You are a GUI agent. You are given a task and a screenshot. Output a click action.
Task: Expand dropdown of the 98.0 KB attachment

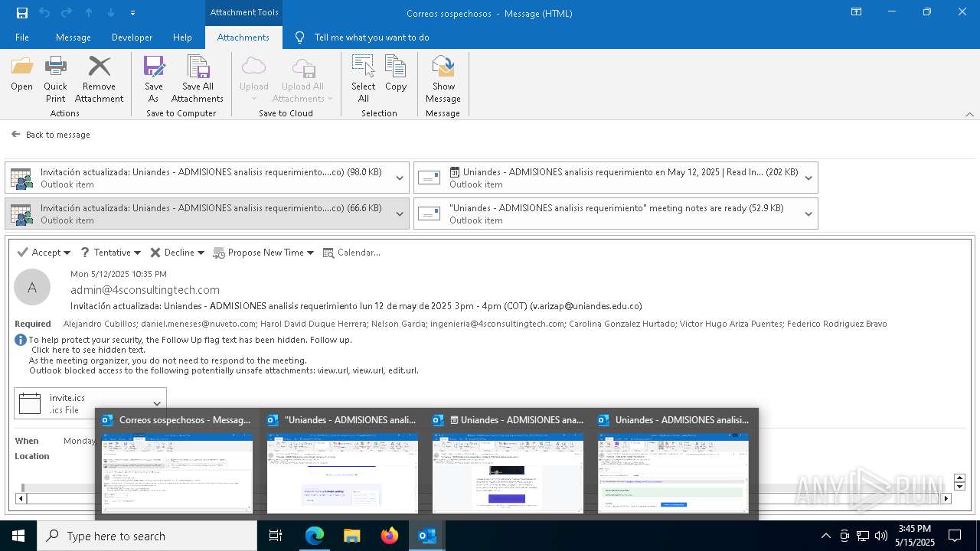click(x=400, y=178)
